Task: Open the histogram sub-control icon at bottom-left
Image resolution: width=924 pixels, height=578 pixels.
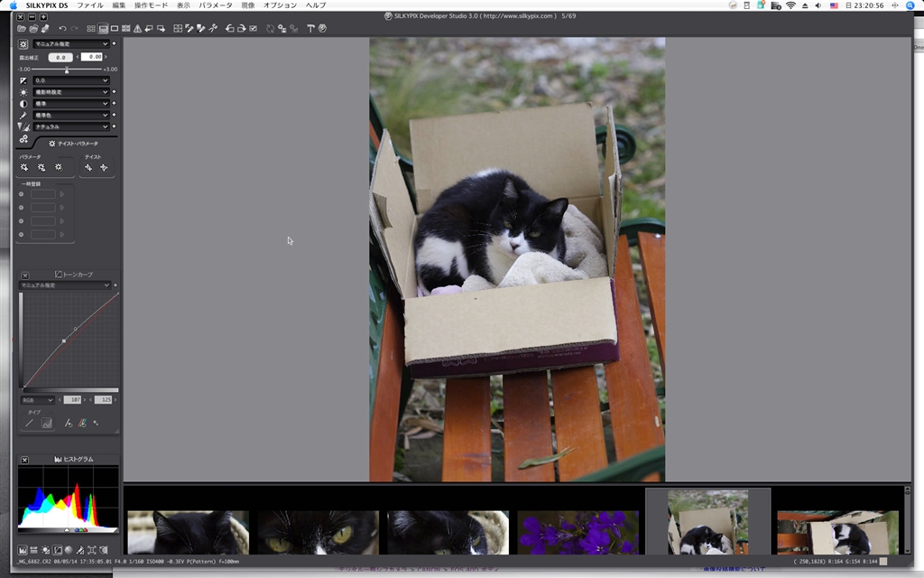Action: (23, 549)
